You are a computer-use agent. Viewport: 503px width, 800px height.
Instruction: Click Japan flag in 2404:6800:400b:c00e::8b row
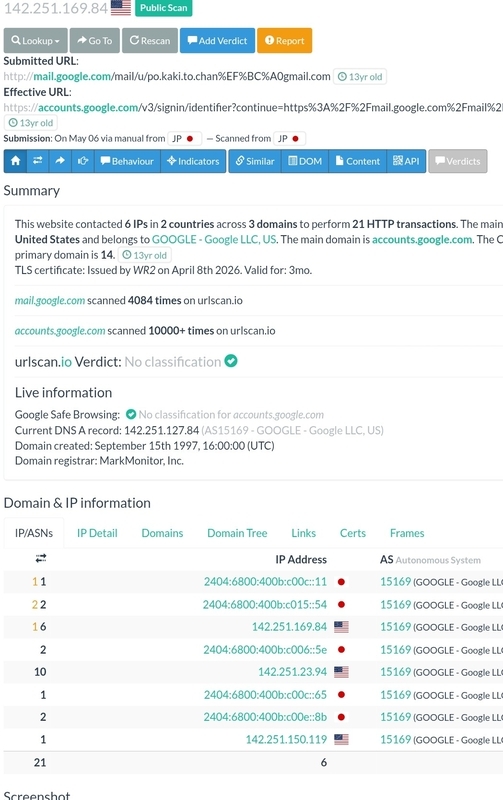pyautogui.click(x=341, y=717)
